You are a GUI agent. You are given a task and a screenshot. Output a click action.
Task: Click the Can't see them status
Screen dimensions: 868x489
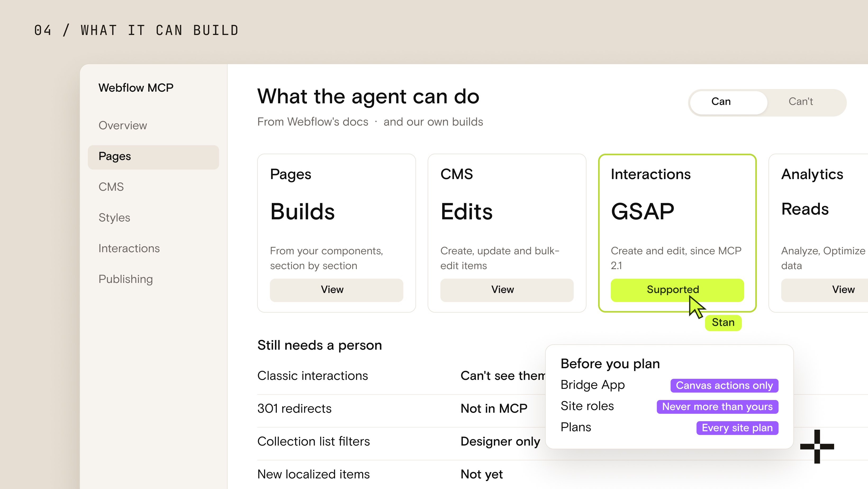point(503,376)
